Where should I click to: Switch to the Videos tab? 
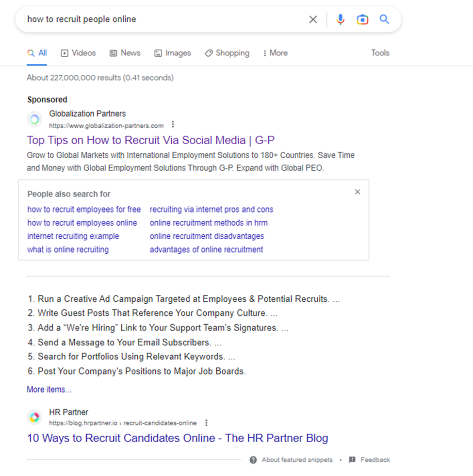[78, 53]
